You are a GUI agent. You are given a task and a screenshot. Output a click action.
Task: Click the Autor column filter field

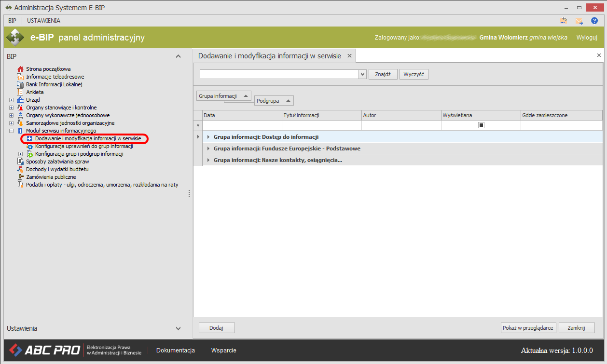(x=401, y=125)
